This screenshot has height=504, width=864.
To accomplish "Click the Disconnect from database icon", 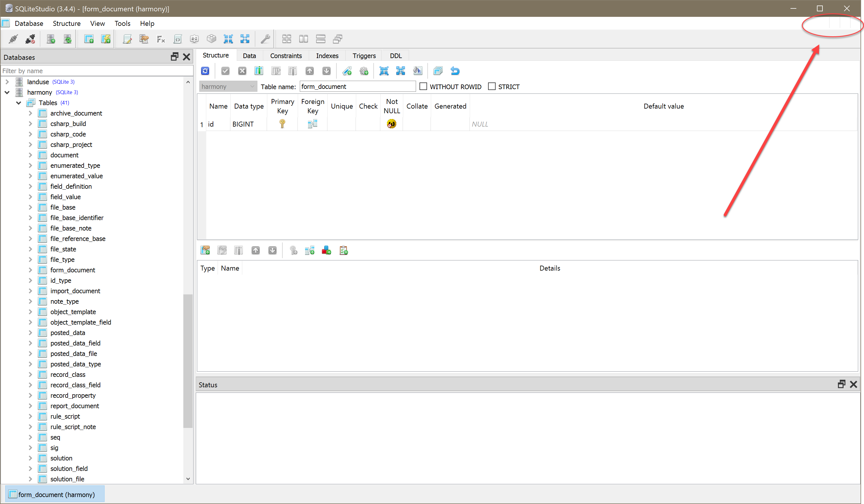I will [30, 39].
